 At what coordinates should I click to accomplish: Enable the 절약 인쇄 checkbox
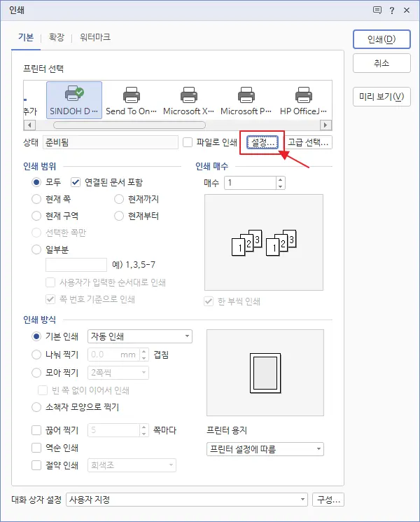coord(36,465)
